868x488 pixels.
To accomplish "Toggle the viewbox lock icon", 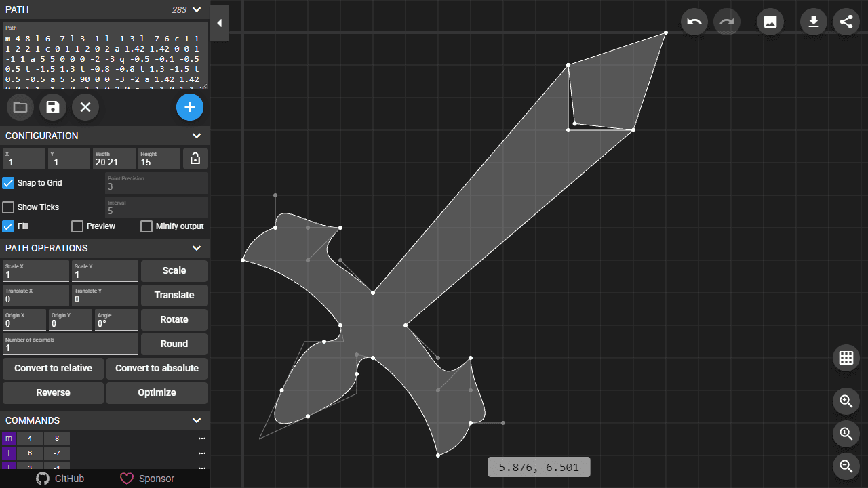I will (x=195, y=159).
